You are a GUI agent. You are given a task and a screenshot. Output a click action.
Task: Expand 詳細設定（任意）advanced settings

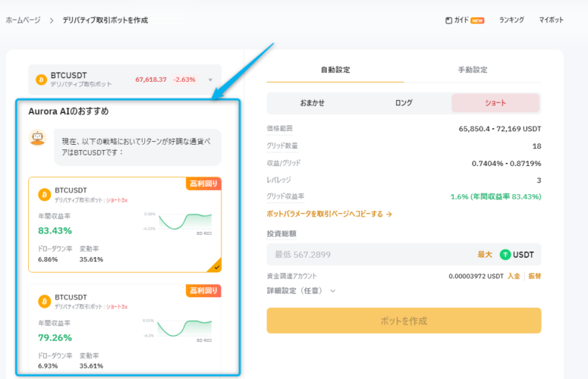click(300, 290)
